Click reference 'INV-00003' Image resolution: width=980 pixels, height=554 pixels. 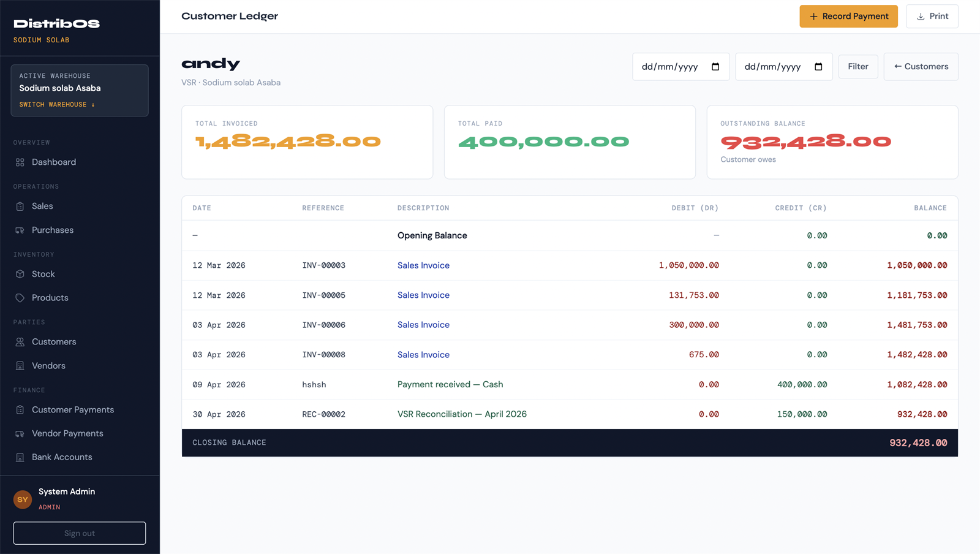(x=323, y=265)
